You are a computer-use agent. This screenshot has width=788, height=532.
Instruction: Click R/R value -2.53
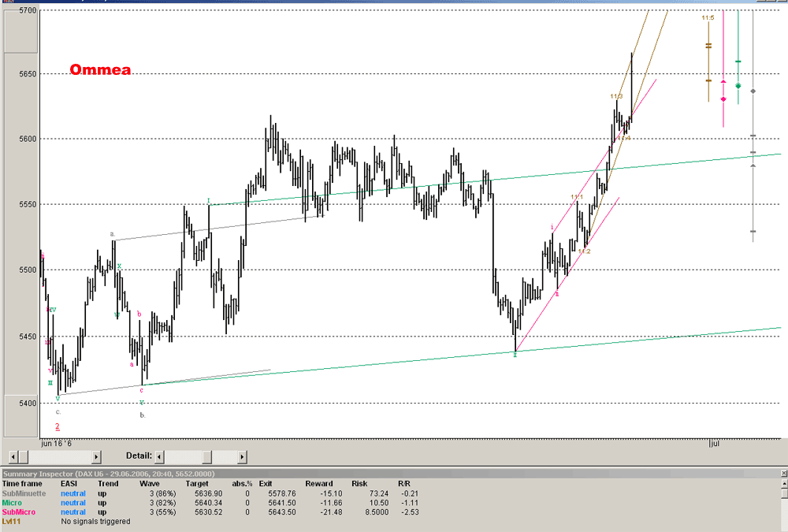(x=410, y=512)
